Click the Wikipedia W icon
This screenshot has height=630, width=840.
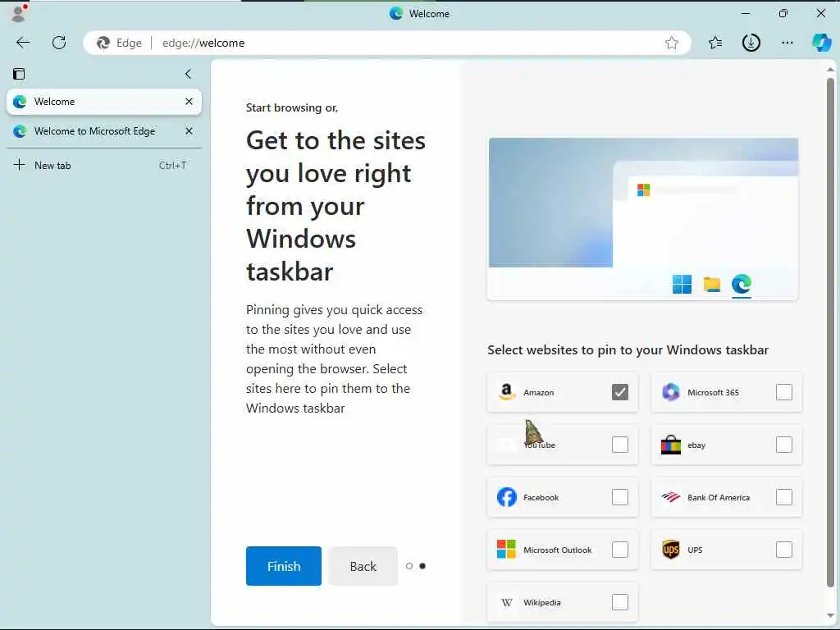tap(507, 603)
